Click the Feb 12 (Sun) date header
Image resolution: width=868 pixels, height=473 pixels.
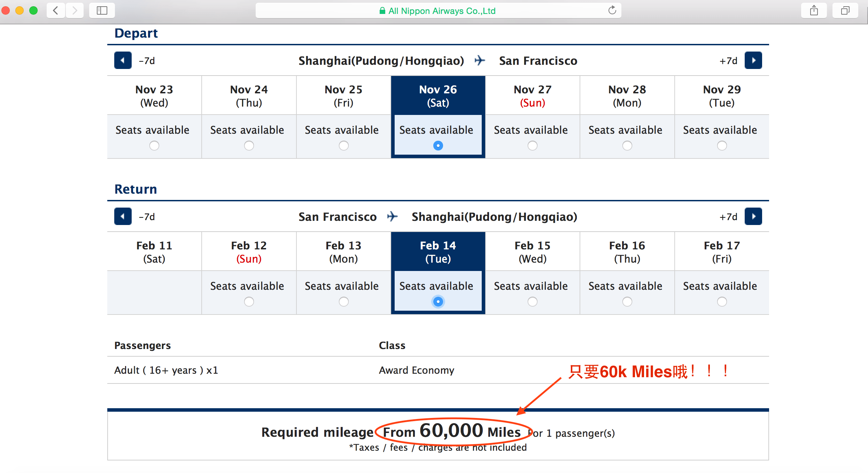click(x=249, y=252)
